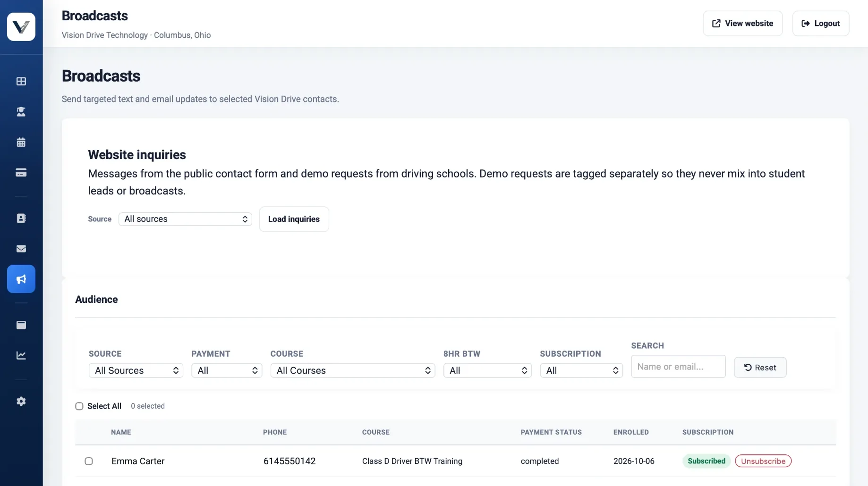Click the NAME column header
Viewport: 868px width, 486px height.
[121, 432]
